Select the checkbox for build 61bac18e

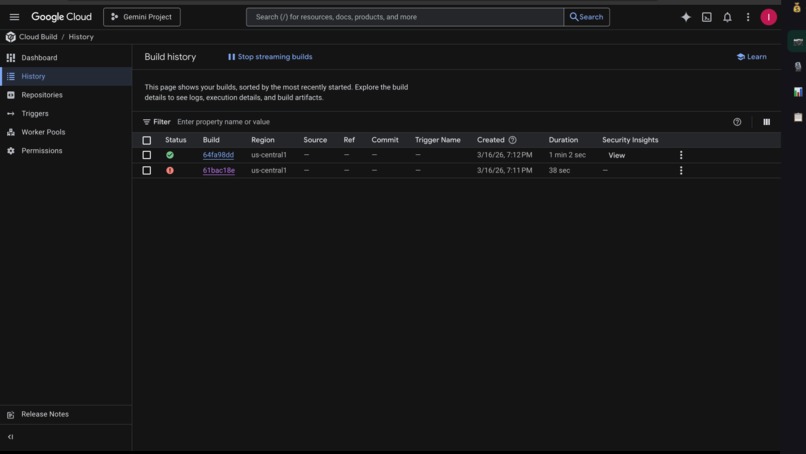pos(146,170)
